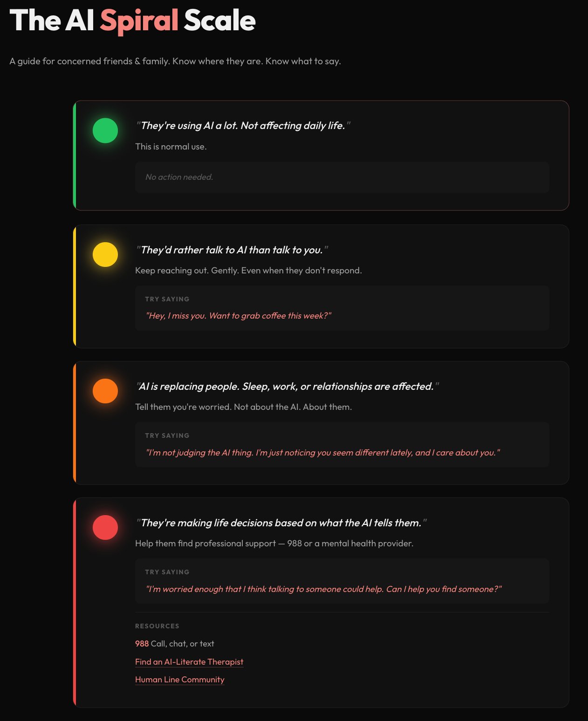Click the orange status circle
Image resolution: width=588 pixels, height=721 pixels.
(x=105, y=391)
